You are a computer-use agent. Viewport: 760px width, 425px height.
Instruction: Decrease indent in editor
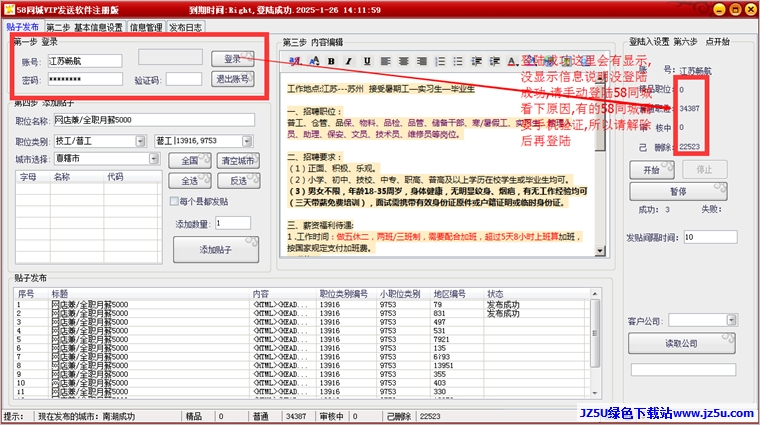[476, 61]
